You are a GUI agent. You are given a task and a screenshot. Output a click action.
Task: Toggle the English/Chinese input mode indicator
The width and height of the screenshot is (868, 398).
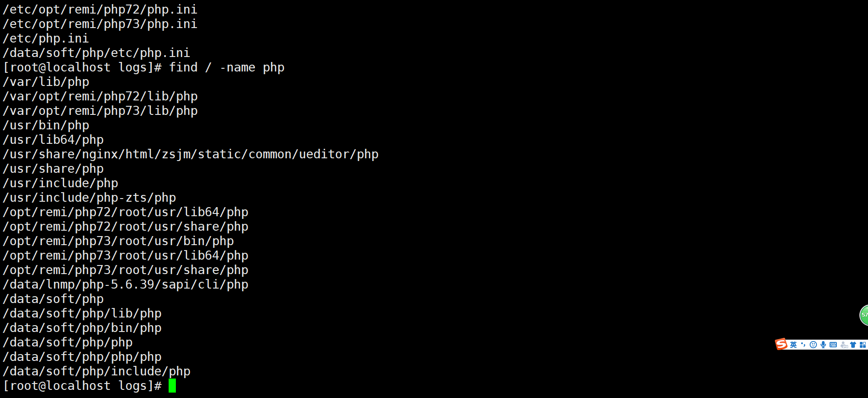[x=793, y=345]
